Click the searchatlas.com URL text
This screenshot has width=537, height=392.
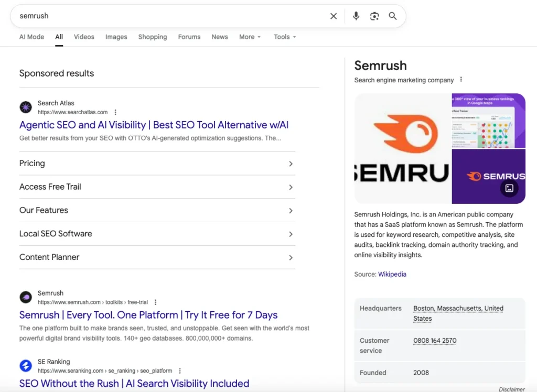pos(72,112)
